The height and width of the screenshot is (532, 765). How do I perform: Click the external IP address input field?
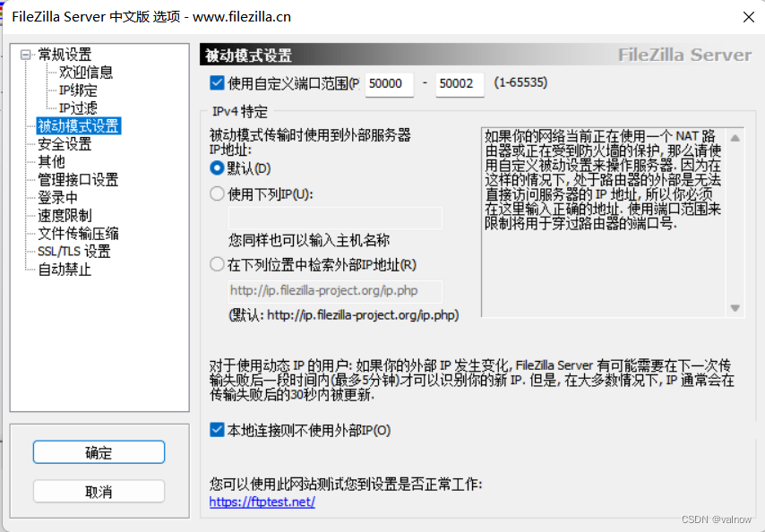click(x=335, y=218)
